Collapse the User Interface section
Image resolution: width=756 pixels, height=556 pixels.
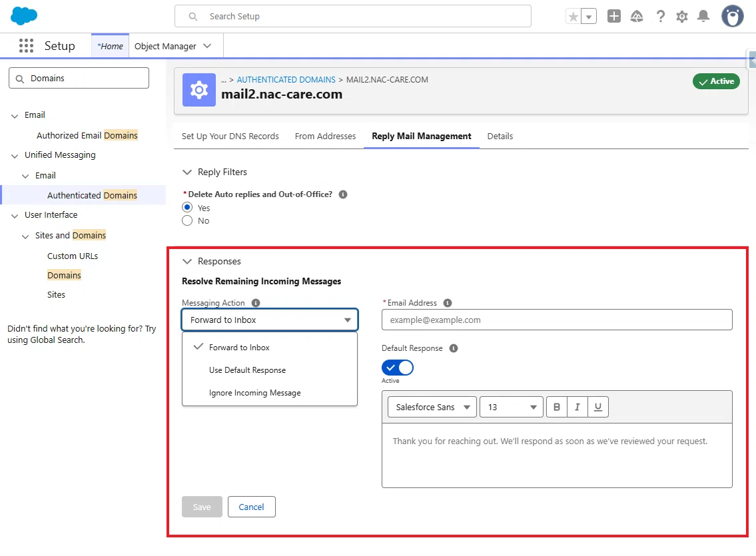15,215
